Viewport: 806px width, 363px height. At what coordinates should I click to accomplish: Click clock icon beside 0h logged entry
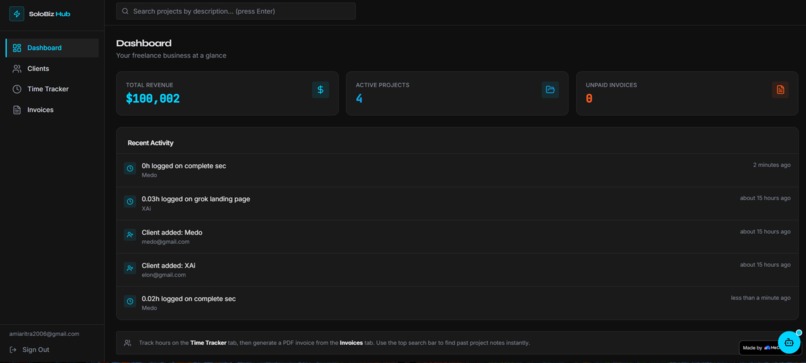130,168
